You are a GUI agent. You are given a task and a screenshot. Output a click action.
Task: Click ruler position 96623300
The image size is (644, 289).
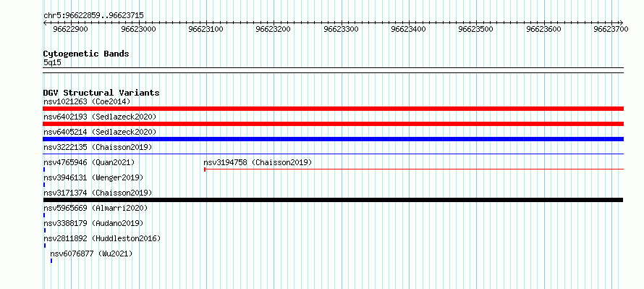pyautogui.click(x=342, y=29)
